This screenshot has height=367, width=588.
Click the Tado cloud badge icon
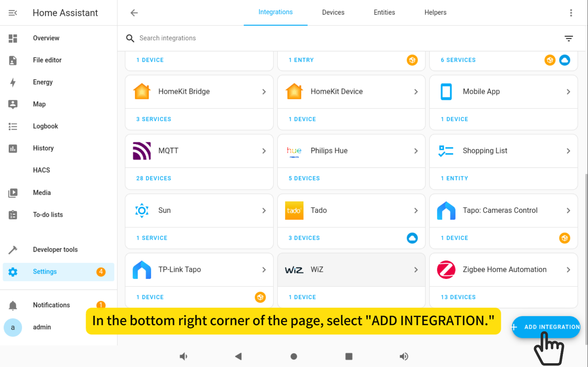pos(412,238)
